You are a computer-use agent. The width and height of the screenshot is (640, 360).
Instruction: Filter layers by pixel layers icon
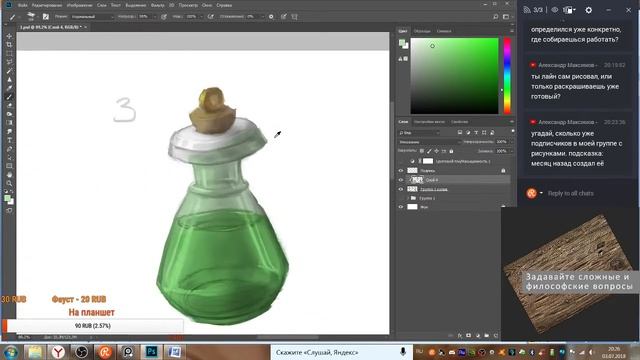pos(460,133)
